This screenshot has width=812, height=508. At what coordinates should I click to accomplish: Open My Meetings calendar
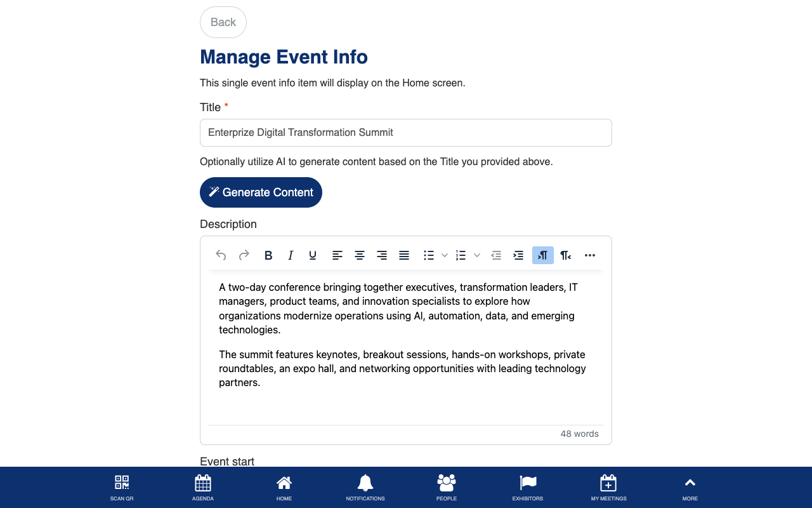click(608, 488)
